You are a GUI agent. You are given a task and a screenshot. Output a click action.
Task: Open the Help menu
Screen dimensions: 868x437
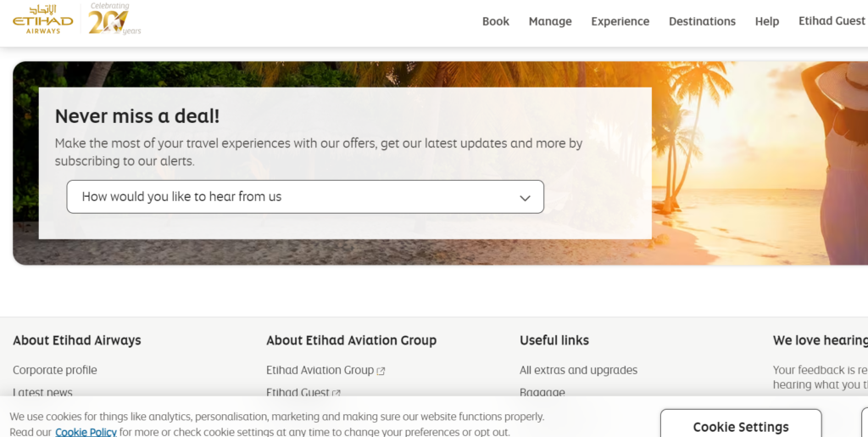766,21
